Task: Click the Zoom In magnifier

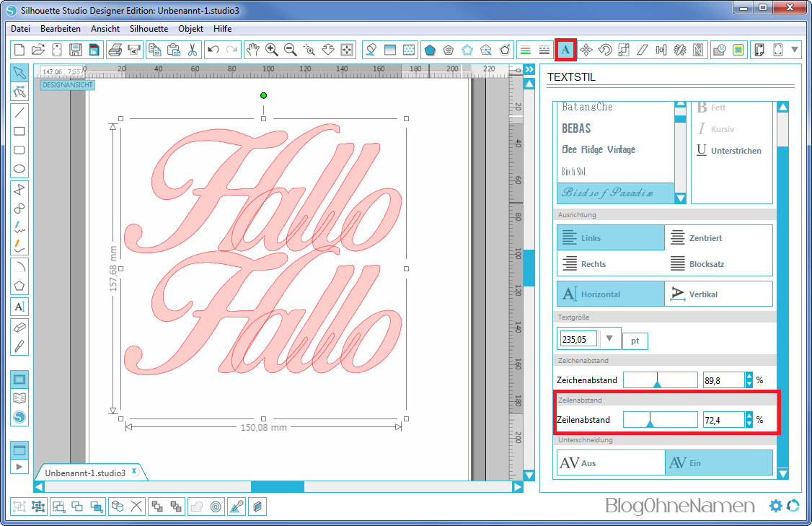Action: 272,50
